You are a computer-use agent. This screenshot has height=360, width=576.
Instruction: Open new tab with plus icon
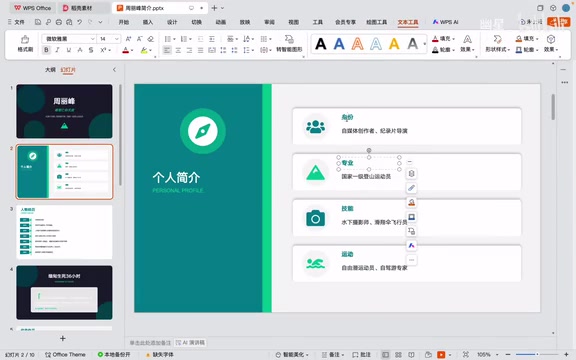(215, 8)
